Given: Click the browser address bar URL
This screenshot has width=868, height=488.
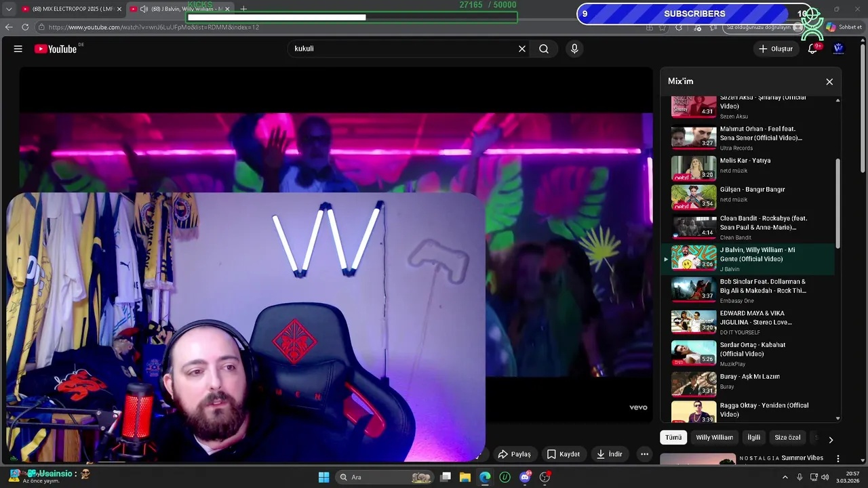Looking at the screenshot, I should click(x=154, y=27).
